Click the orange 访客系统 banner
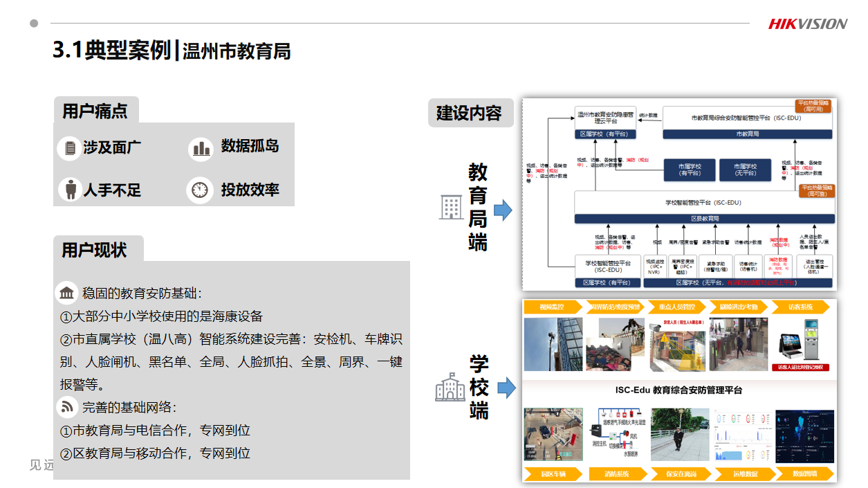 pyautogui.click(x=801, y=307)
